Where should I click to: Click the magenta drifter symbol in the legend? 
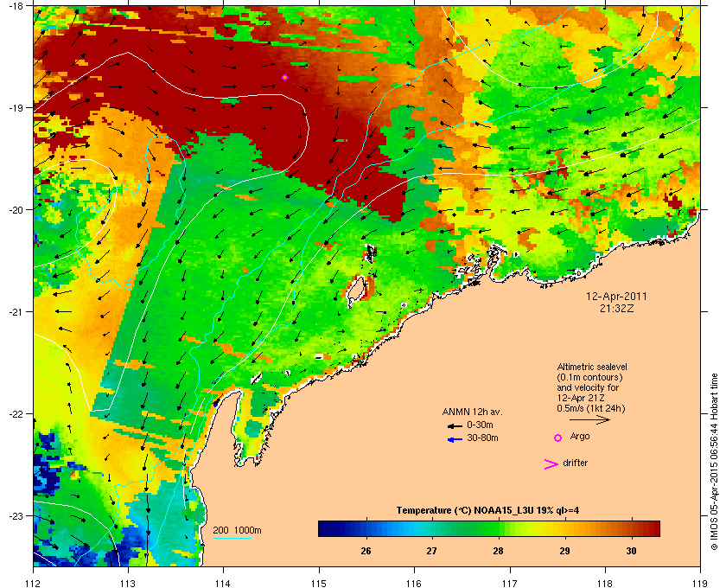[551, 464]
